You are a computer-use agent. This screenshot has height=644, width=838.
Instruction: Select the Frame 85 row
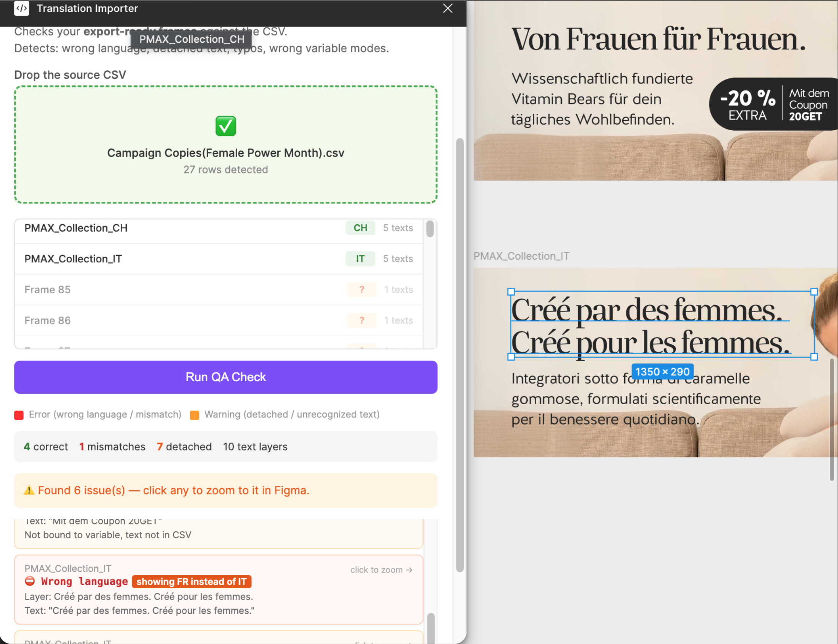218,290
